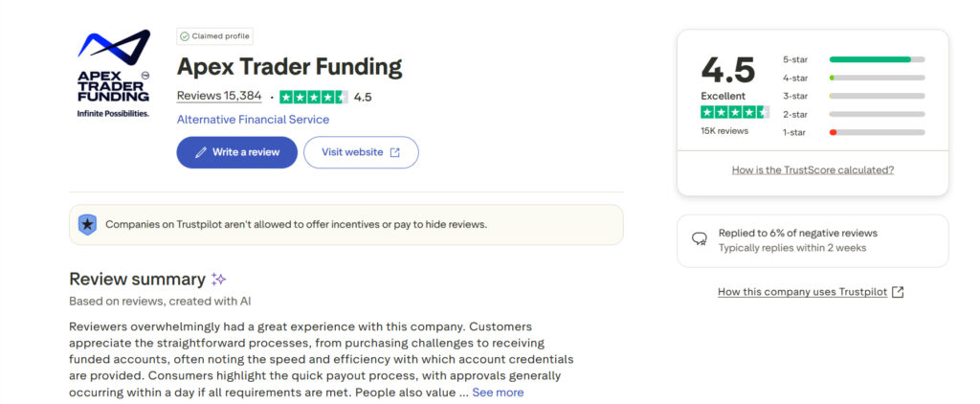980x404 pixels.
Task: Click the star rating under Excellent
Action: click(735, 112)
